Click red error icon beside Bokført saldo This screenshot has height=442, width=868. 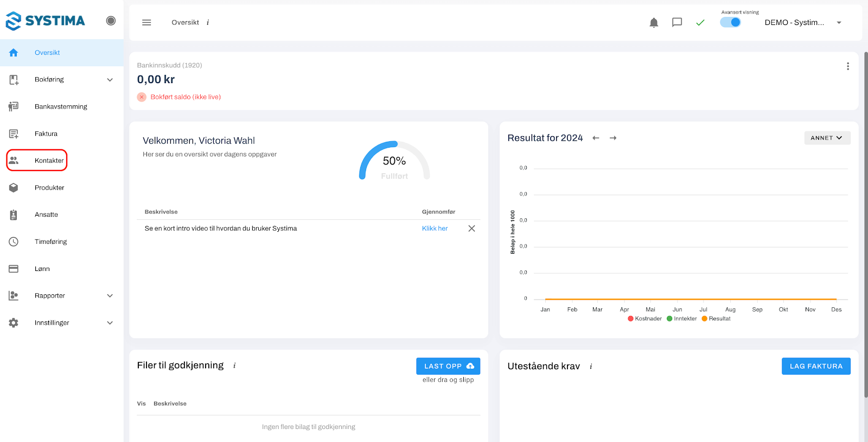click(x=142, y=97)
